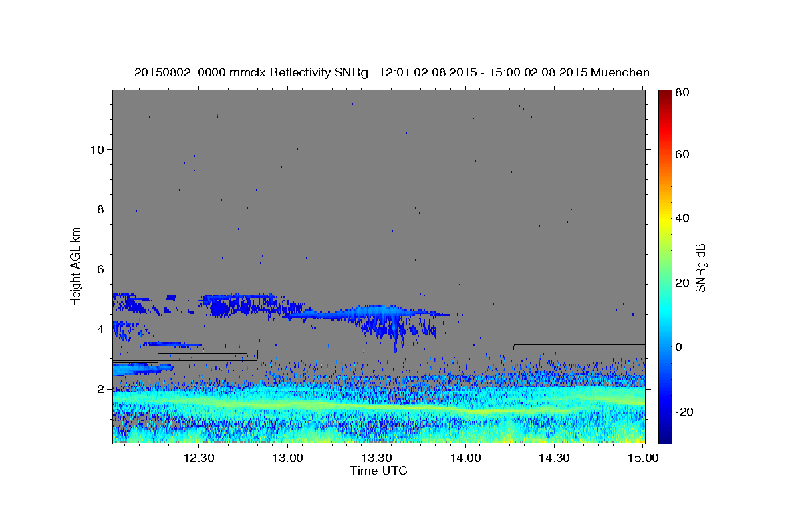Click the 'Muenchen' location label in title
Viewport: 798px width, 532px height.
pos(618,73)
